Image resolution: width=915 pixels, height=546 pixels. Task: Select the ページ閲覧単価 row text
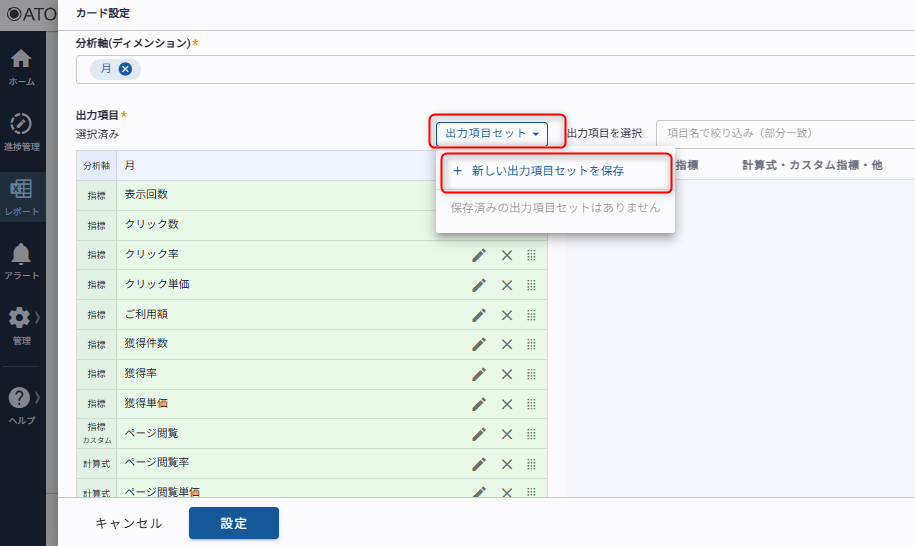162,492
